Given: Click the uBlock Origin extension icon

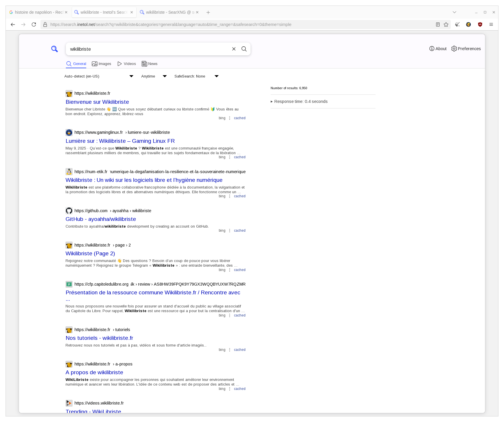Looking at the screenshot, I should (x=480, y=24).
